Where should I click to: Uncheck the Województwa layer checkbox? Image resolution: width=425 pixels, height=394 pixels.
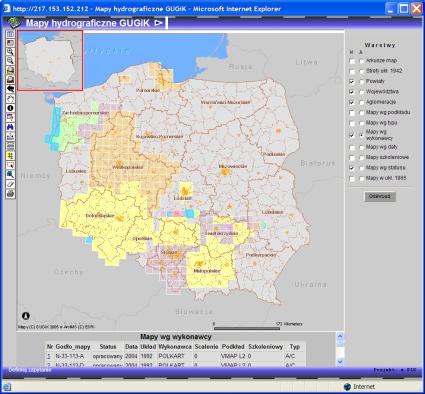tap(352, 92)
